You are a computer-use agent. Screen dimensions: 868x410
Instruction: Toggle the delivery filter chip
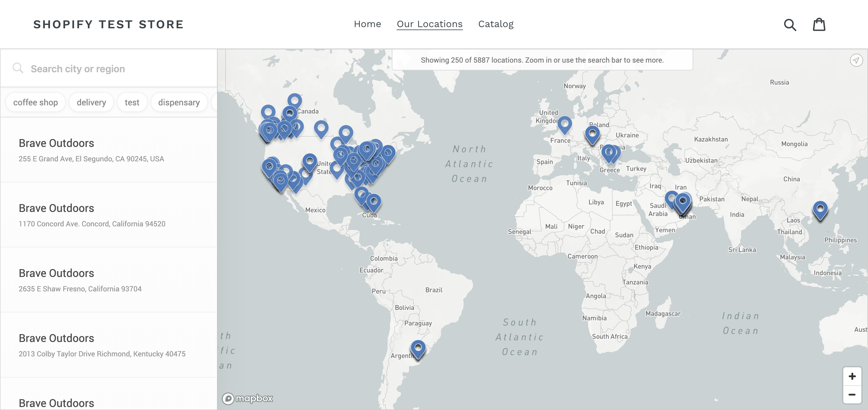91,102
